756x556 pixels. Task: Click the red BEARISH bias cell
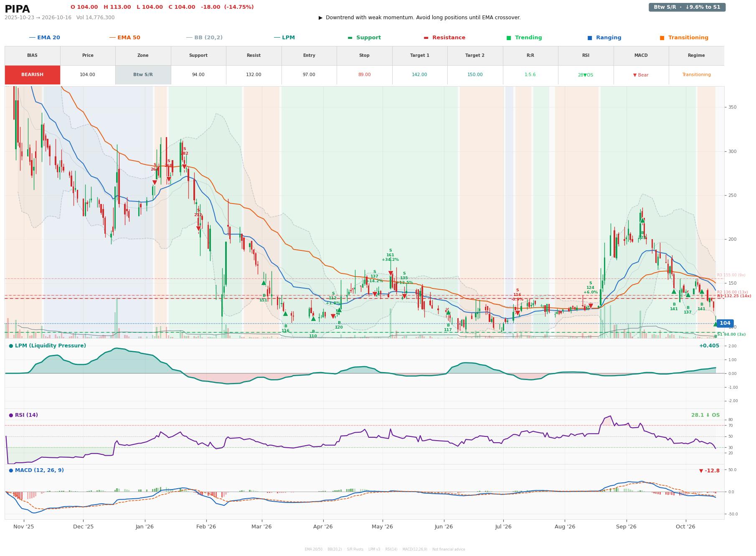33,75
